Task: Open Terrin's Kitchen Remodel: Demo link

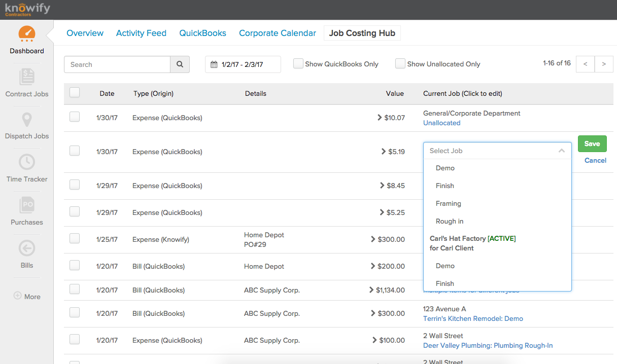Action: coord(473,318)
